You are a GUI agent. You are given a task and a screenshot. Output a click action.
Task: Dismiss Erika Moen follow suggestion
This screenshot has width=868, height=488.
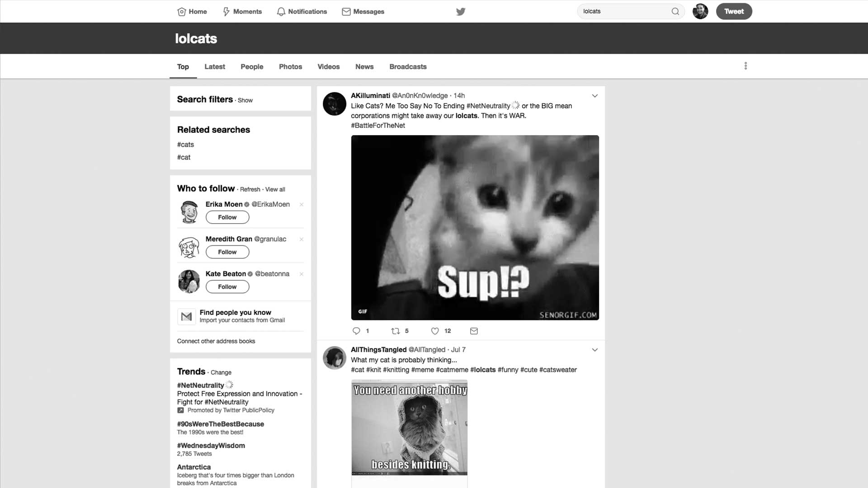coord(302,205)
